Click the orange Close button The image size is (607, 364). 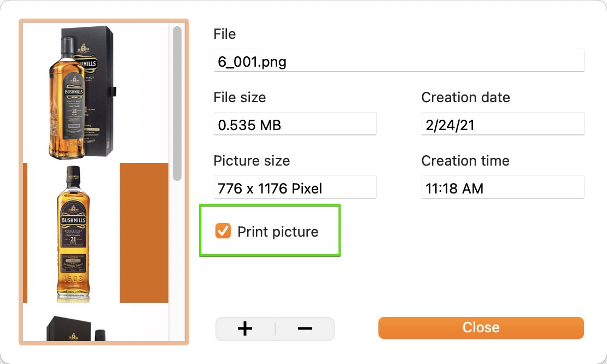[481, 327]
